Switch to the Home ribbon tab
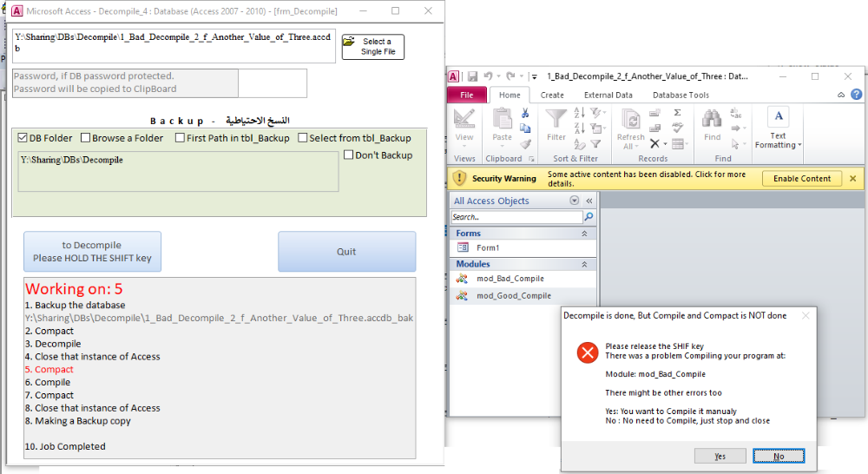Image resolution: width=868 pixels, height=474 pixels. click(x=510, y=95)
